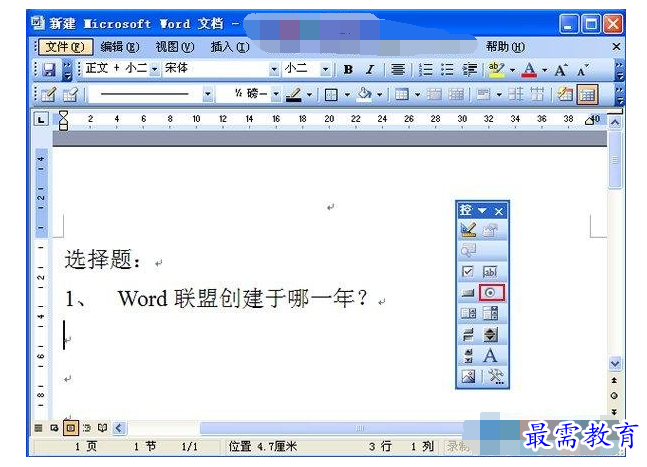Click the text 选择题:
The image size is (647, 467).
pyautogui.click(x=103, y=260)
